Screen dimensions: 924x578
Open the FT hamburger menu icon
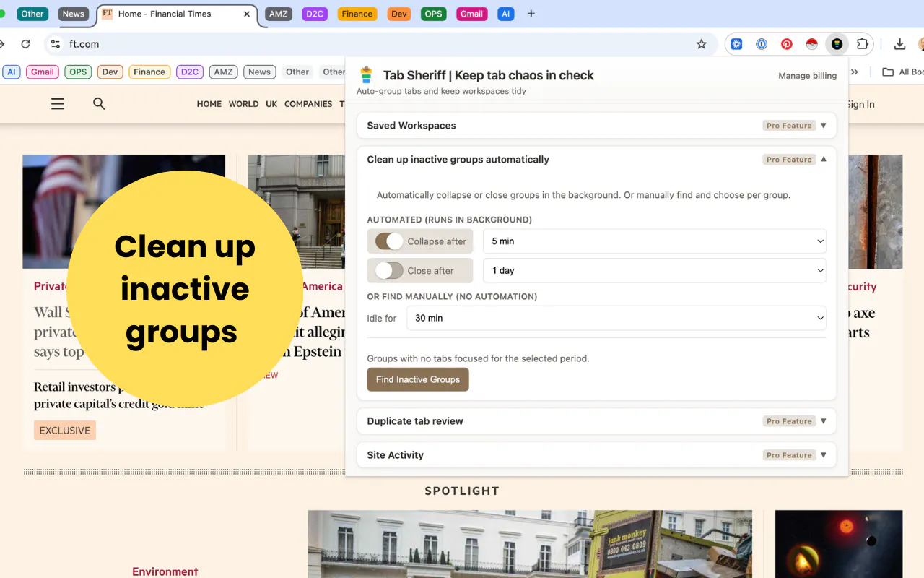coord(58,104)
